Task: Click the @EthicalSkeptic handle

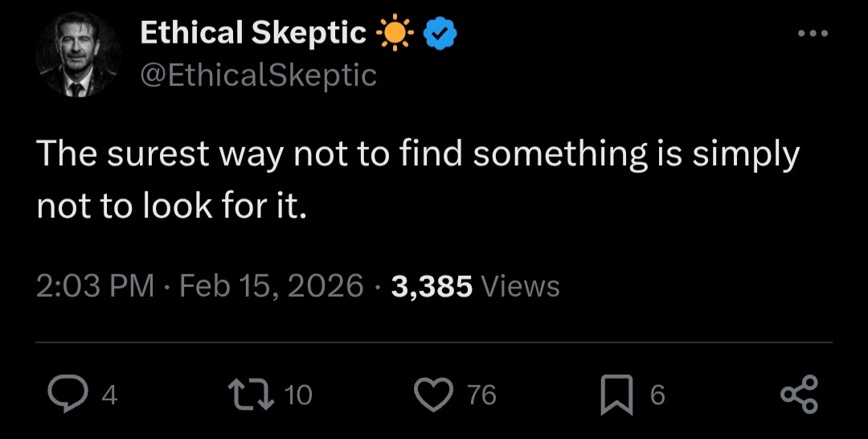Action: [x=257, y=75]
